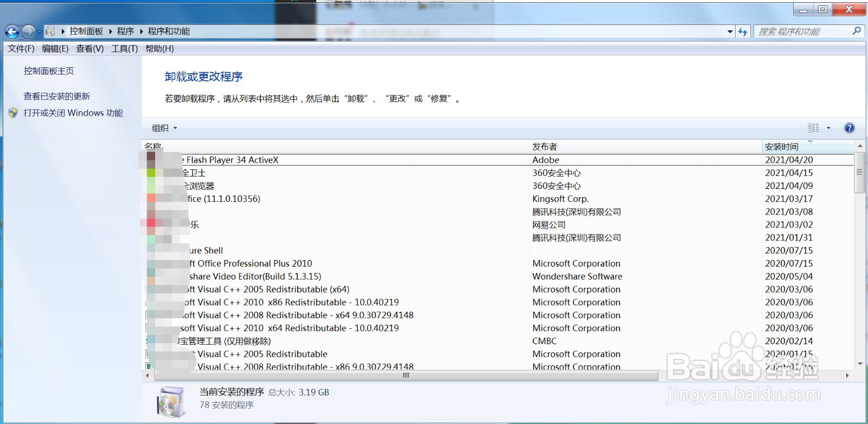The height and width of the screenshot is (424, 868).
Task: Click the CMBC publisher cell
Action: click(x=545, y=341)
